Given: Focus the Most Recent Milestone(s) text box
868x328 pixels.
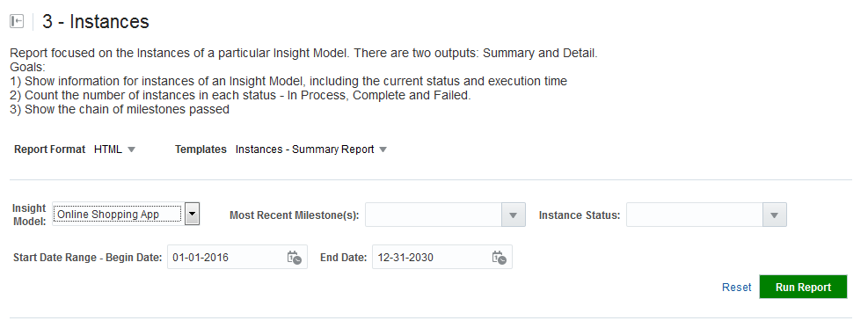Looking at the screenshot, I should pos(434,215).
